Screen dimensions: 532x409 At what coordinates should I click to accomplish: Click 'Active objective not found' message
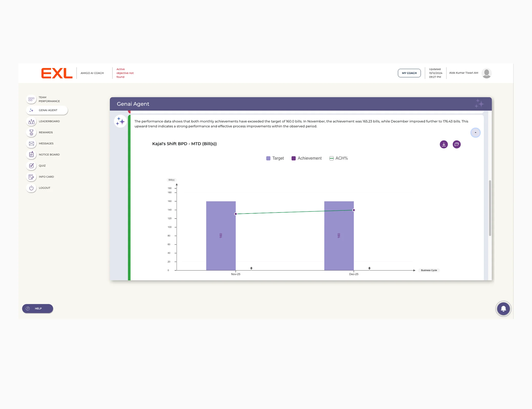pyautogui.click(x=125, y=73)
